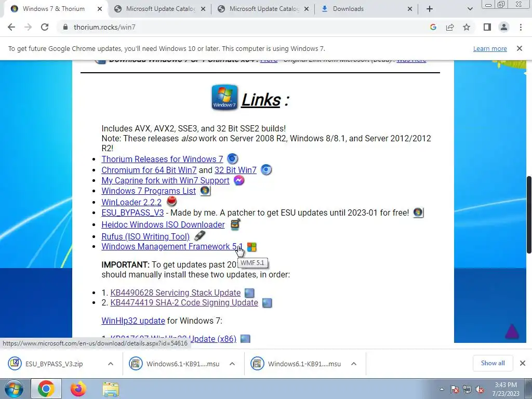Screen dimensions: 532x399
Task: Click the Microsoft logo beside WMF 5.1
Action: (252, 247)
